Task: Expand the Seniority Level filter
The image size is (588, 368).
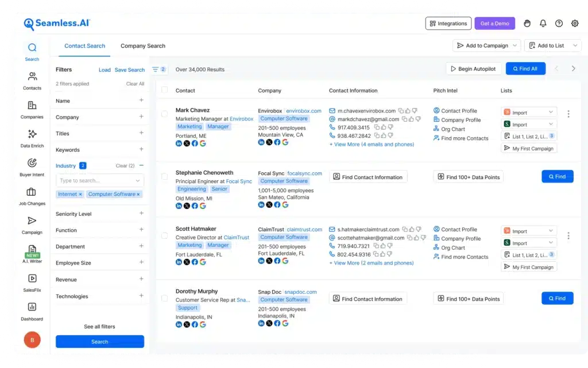Action: tap(100, 214)
